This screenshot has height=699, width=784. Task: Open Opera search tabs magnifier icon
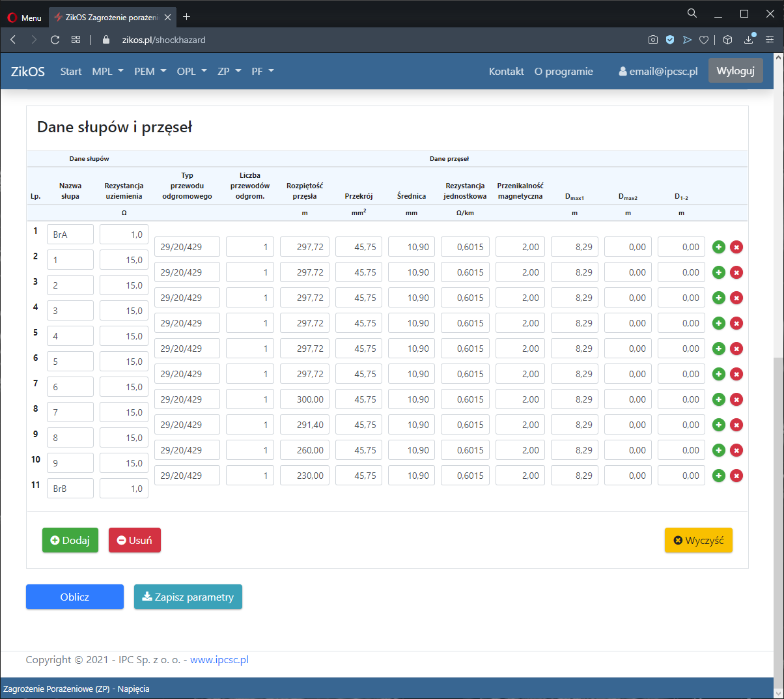692,14
